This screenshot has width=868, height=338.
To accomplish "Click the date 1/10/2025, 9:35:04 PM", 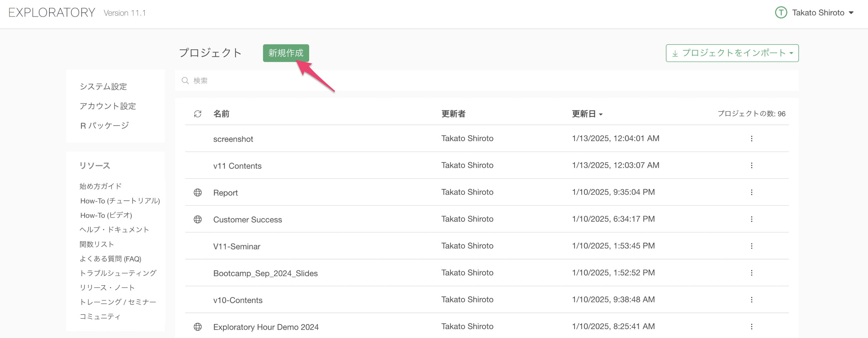I will coord(613,192).
